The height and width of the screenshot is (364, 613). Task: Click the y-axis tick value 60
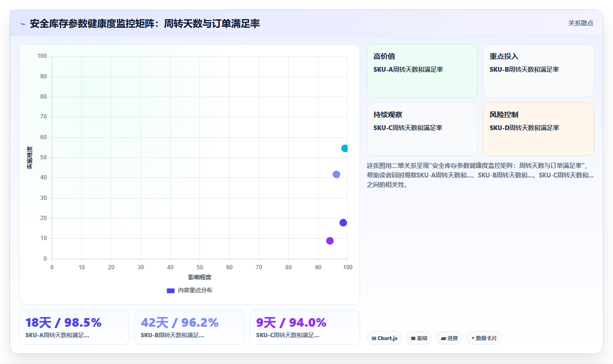(44, 137)
